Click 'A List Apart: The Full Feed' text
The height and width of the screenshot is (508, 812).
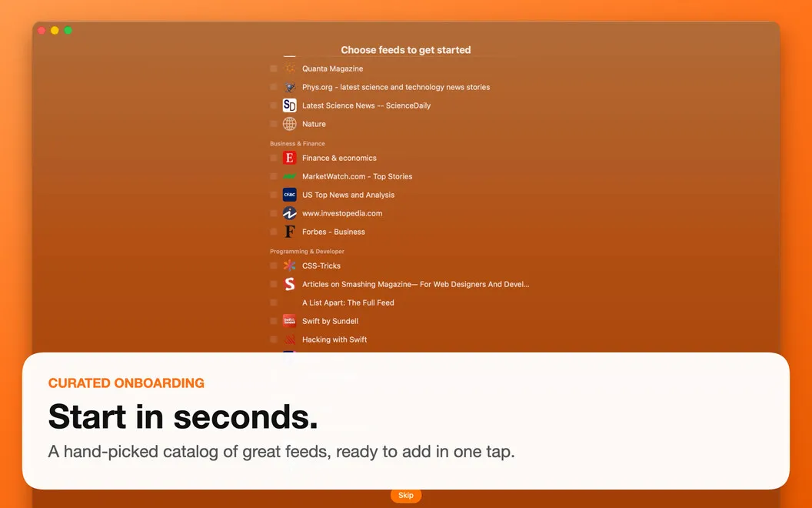point(348,302)
